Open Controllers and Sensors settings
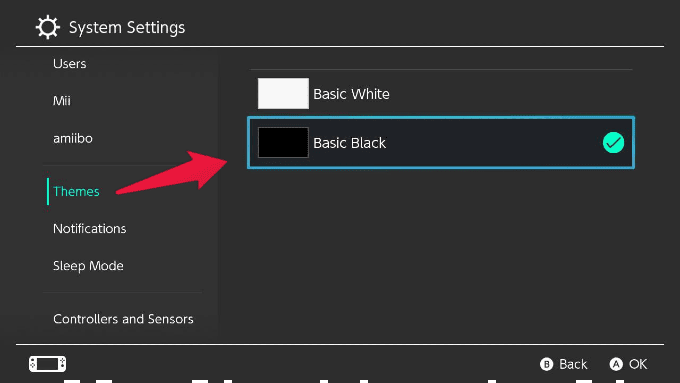The height and width of the screenshot is (383, 680). [123, 319]
